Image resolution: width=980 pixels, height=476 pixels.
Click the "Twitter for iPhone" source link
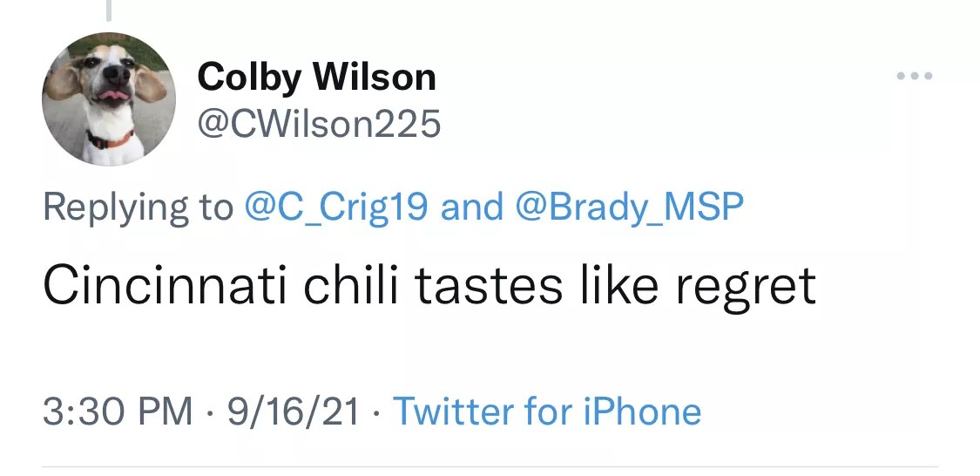pos(547,411)
